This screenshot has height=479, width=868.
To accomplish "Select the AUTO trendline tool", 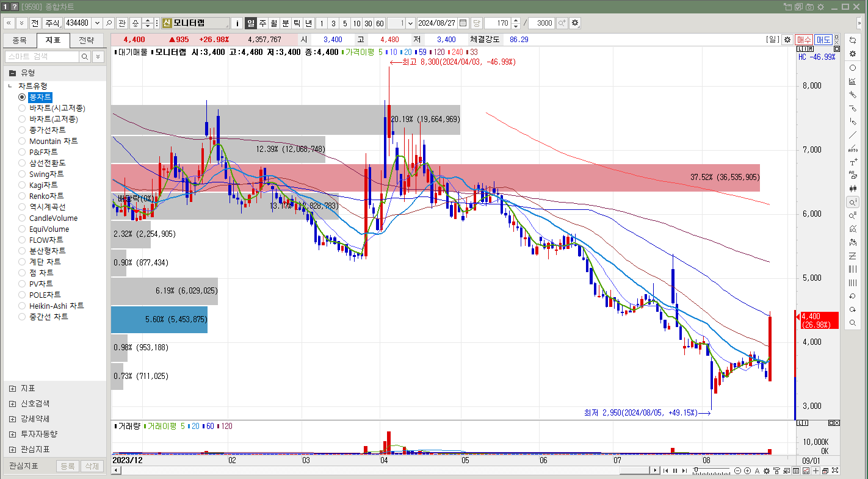I will pos(853,148).
